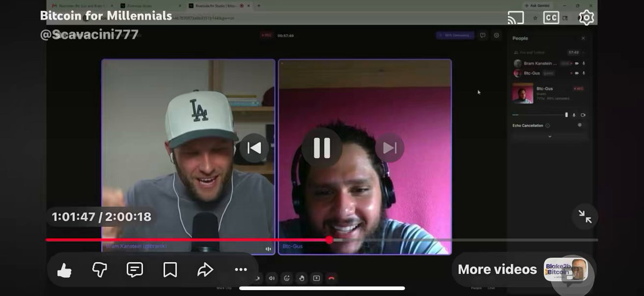
Task: Seek using the red progress bar scrubber
Action: point(330,240)
